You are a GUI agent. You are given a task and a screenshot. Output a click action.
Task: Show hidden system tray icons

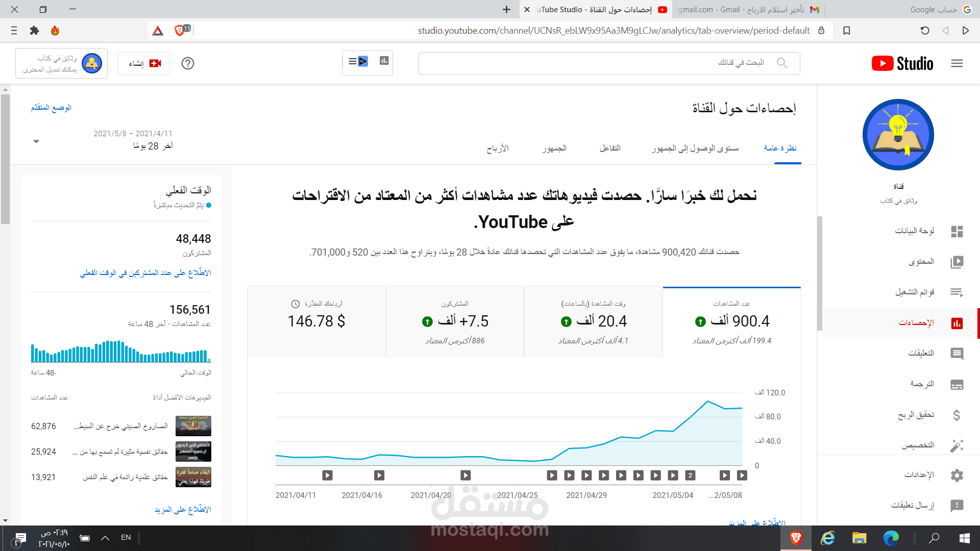click(105, 538)
